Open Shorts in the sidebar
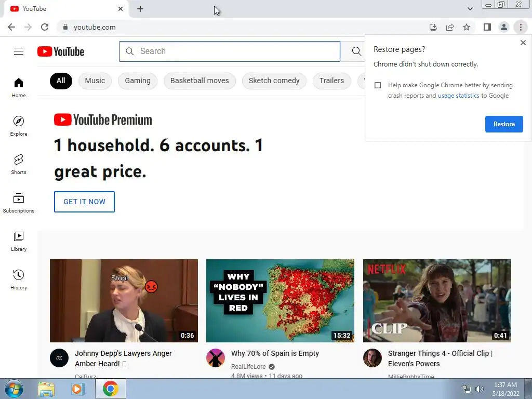 (19, 165)
